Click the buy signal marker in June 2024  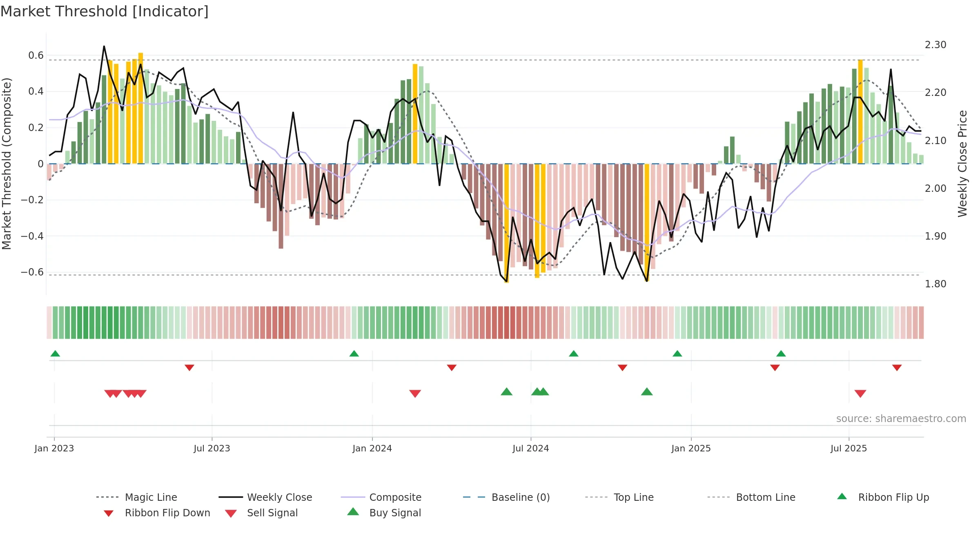[x=507, y=391]
